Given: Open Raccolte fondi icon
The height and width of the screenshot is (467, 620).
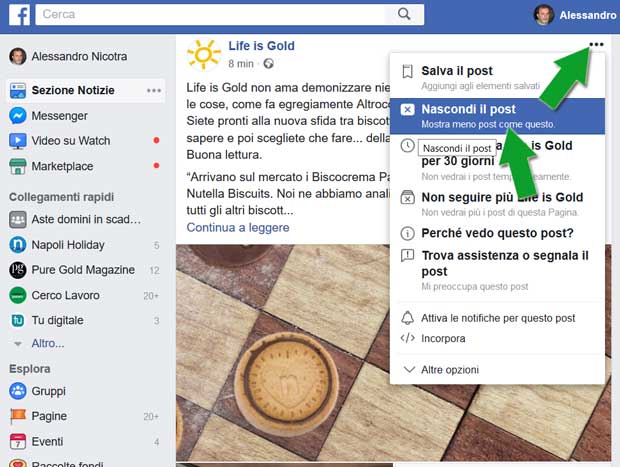Looking at the screenshot, I should click(x=18, y=463).
